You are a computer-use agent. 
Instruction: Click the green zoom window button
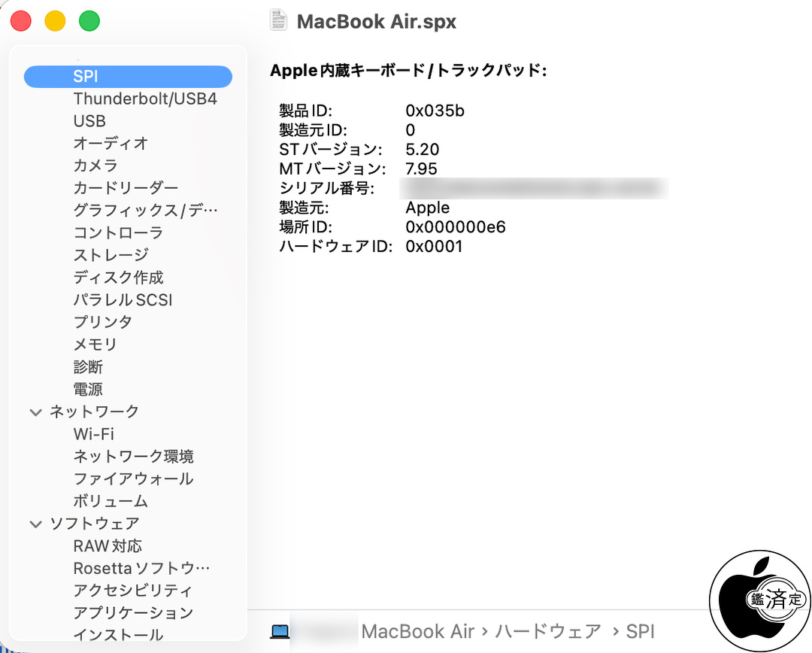pyautogui.click(x=89, y=21)
